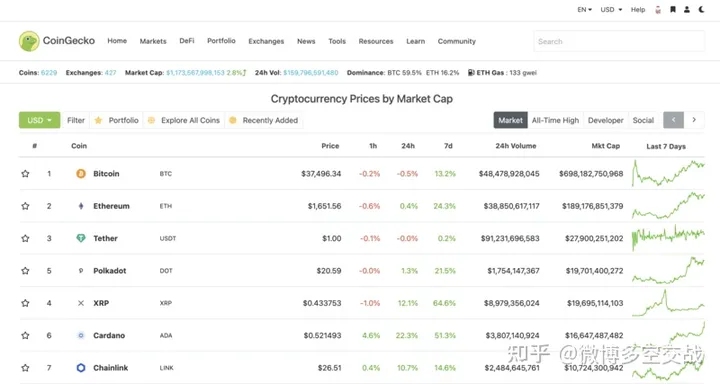Click the Tether coin icon

pos(81,238)
